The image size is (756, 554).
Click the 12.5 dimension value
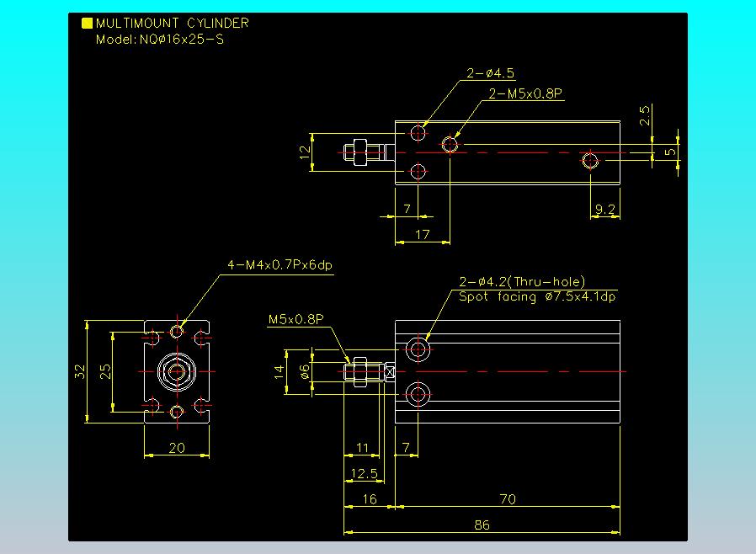[364, 473]
